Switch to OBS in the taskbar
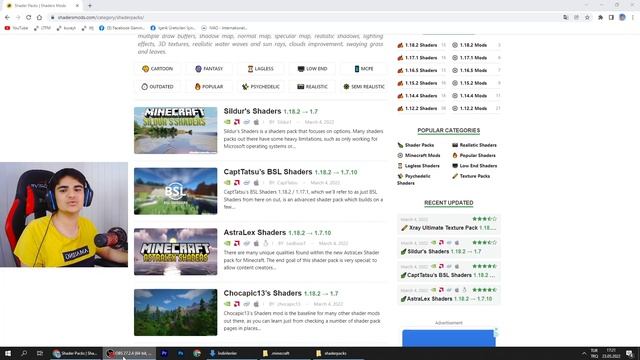This screenshot has width=640, height=360. pyautogui.click(x=129, y=353)
